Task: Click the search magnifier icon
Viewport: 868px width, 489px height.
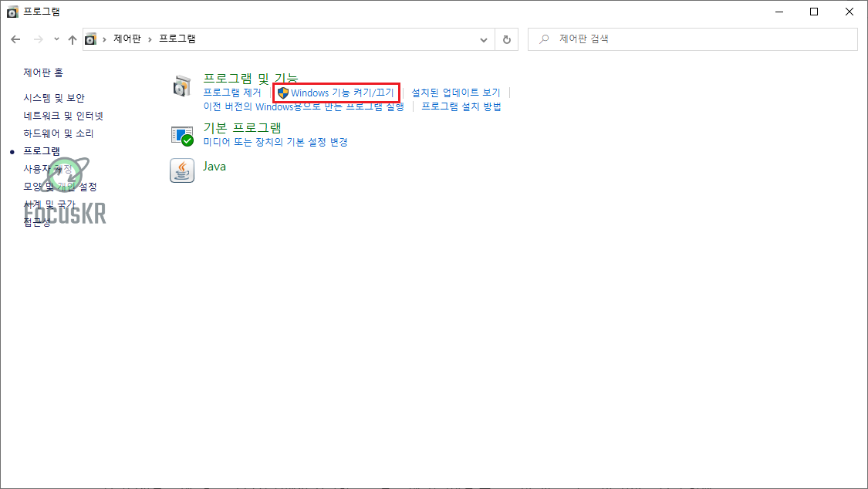Action: click(x=544, y=39)
